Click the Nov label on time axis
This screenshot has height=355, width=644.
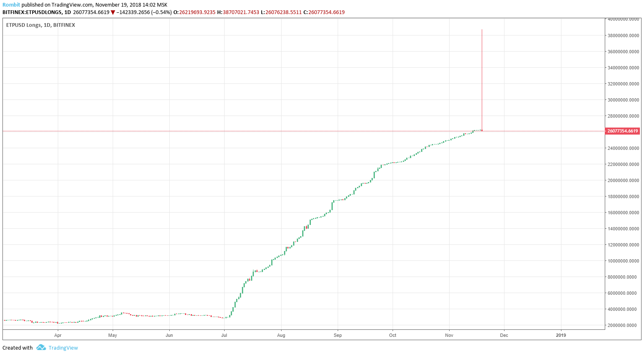coord(449,335)
